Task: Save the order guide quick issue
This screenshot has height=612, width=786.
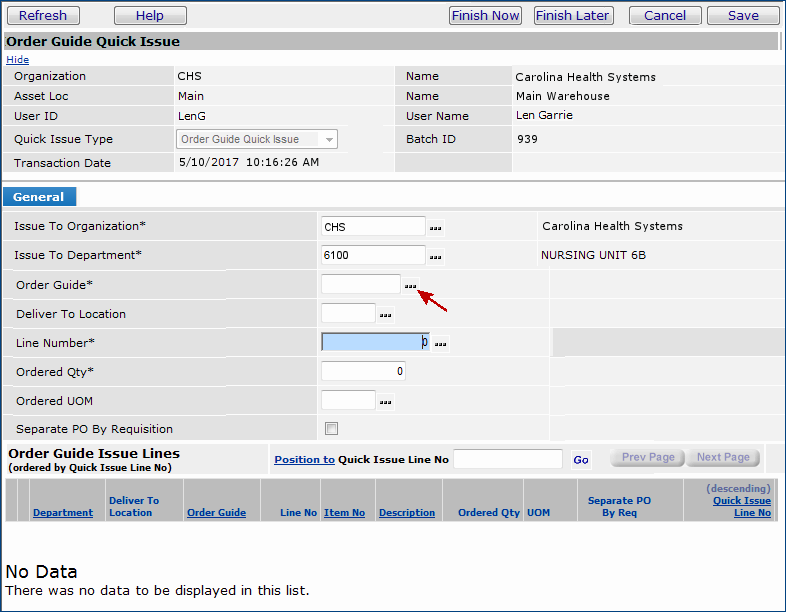Action: click(743, 16)
